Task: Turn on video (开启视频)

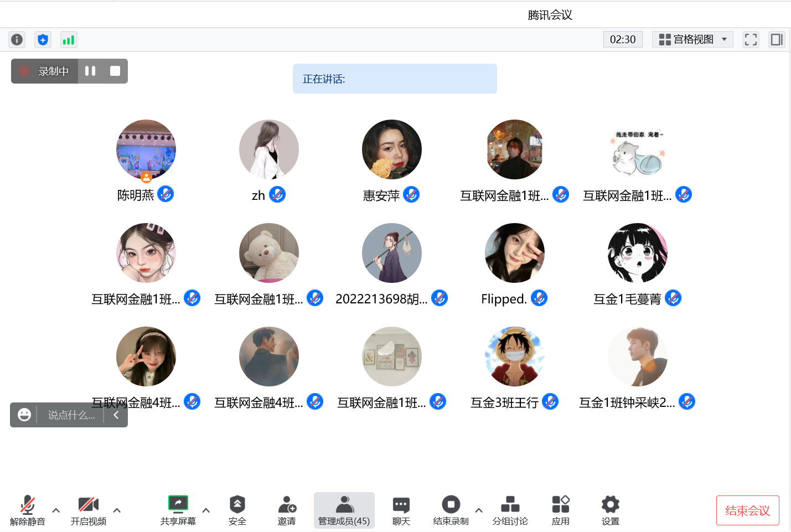Action: tap(89, 510)
